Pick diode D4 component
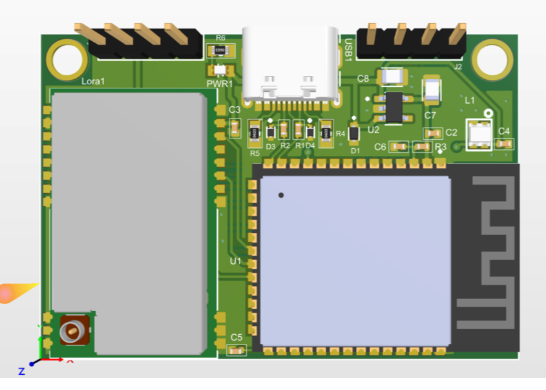This screenshot has width=546, height=390. tap(310, 132)
